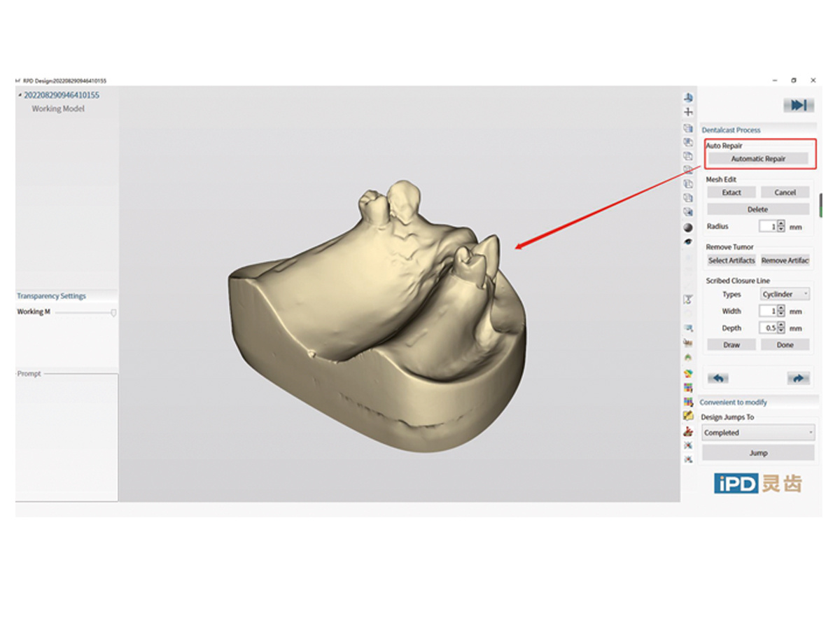This screenshot has width=840, height=630.
Task: Click the yellow notepad edit icon
Action: 688,416
